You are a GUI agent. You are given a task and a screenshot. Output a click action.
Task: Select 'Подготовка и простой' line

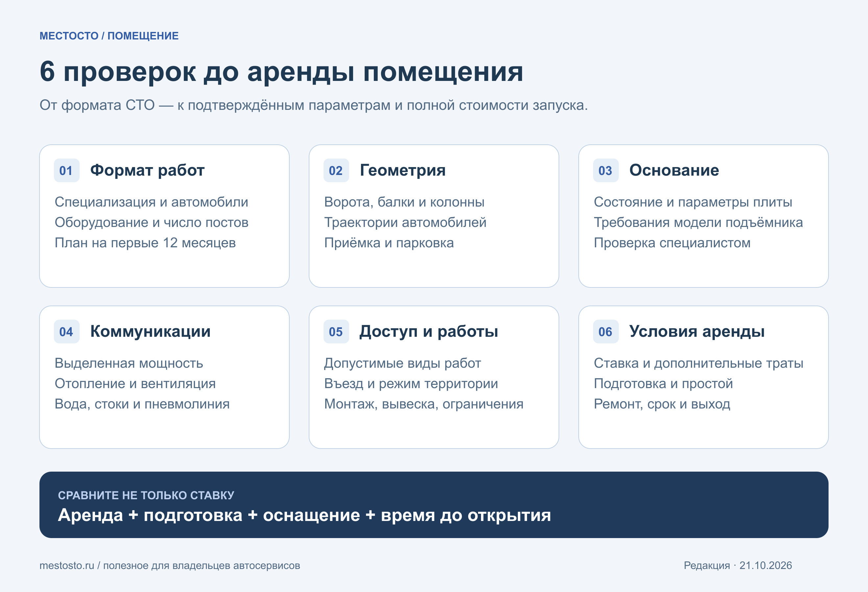(x=663, y=383)
